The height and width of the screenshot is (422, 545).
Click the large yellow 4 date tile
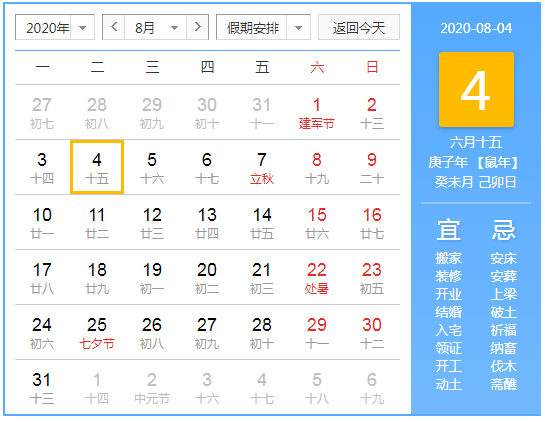(x=476, y=89)
